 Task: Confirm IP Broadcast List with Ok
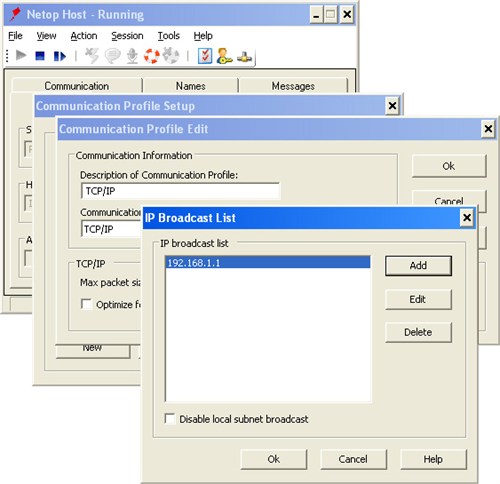(274, 459)
